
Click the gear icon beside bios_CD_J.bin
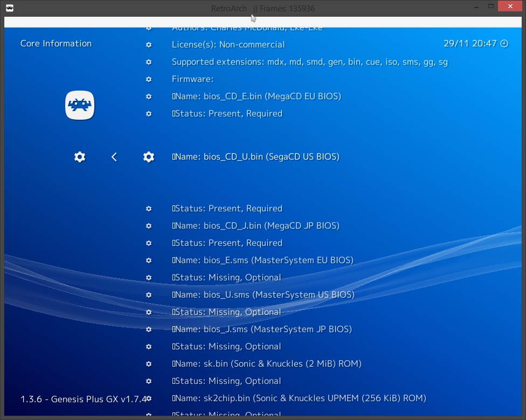pyautogui.click(x=149, y=226)
